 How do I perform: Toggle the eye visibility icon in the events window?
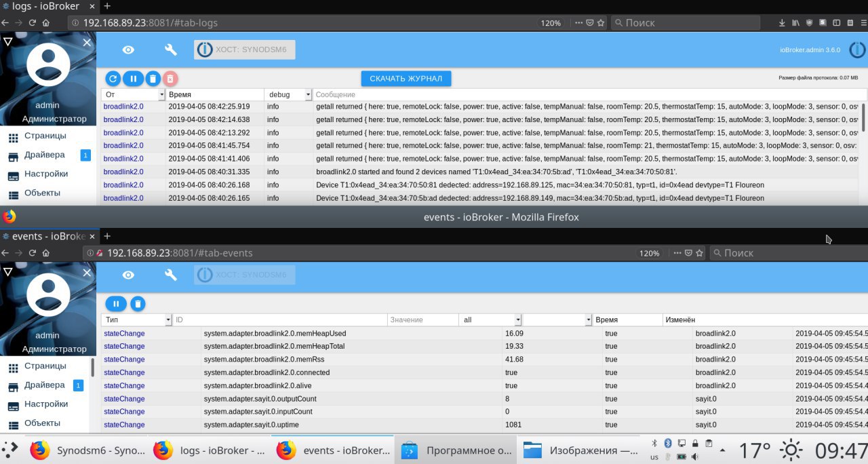point(128,275)
